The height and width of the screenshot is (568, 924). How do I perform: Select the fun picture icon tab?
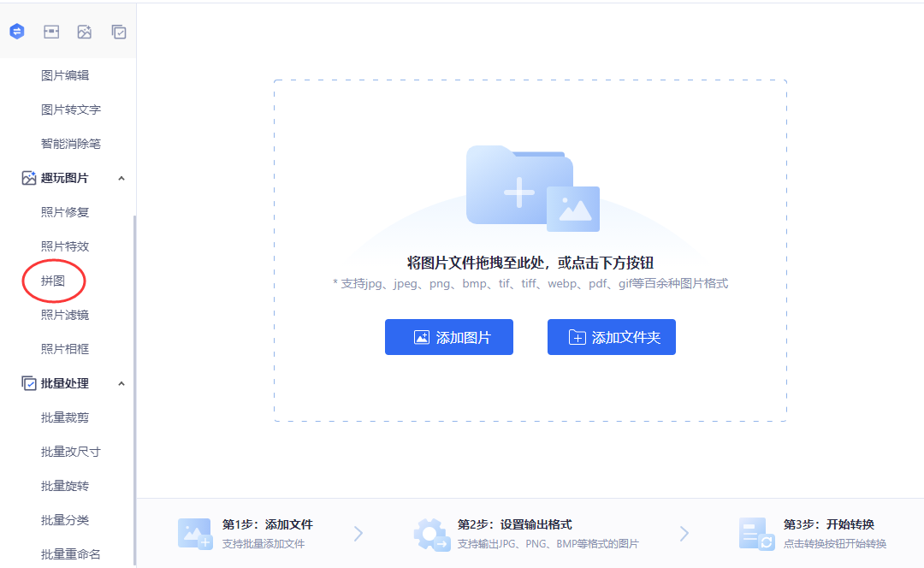point(85,32)
